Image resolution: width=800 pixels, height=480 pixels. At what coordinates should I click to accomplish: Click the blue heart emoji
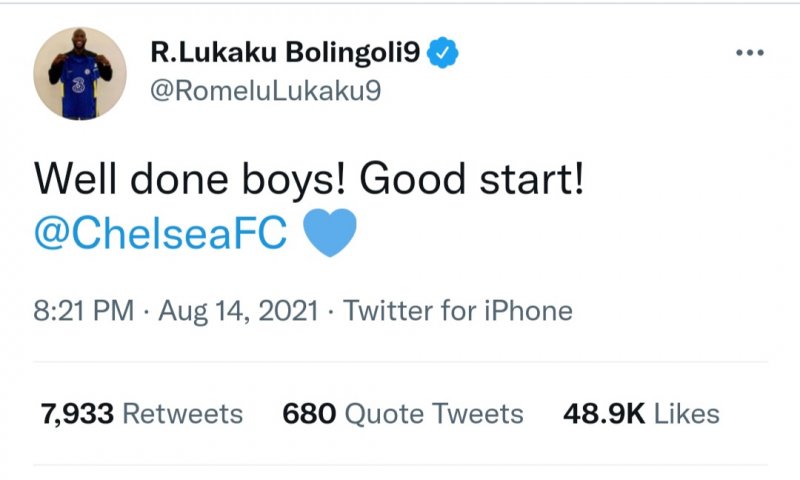pos(328,235)
